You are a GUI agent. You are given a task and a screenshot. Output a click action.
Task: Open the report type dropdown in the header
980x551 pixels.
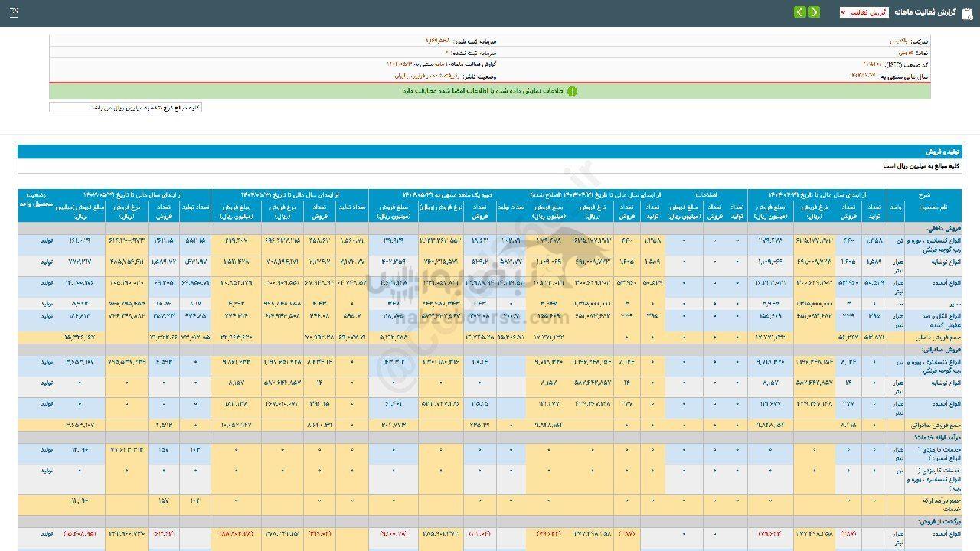[x=864, y=12]
